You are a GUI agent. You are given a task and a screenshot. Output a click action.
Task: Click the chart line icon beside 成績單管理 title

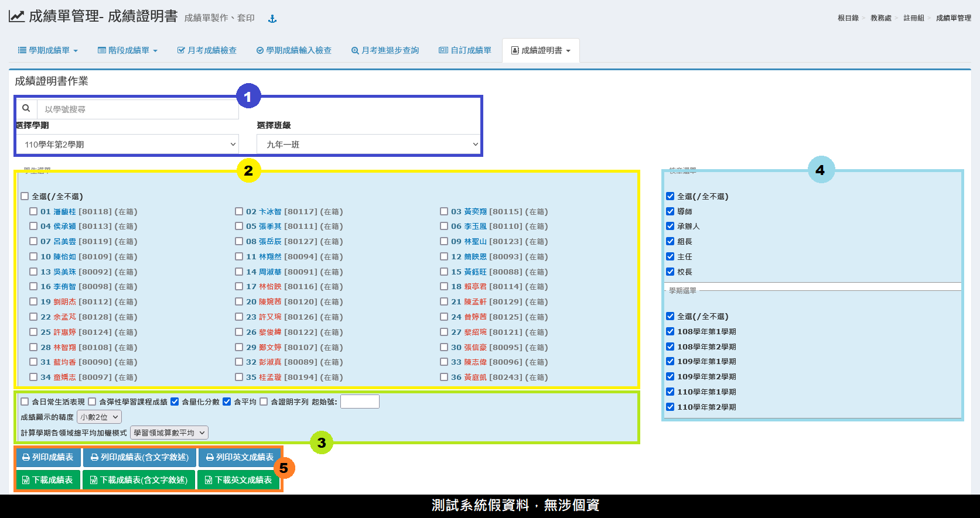(x=16, y=16)
